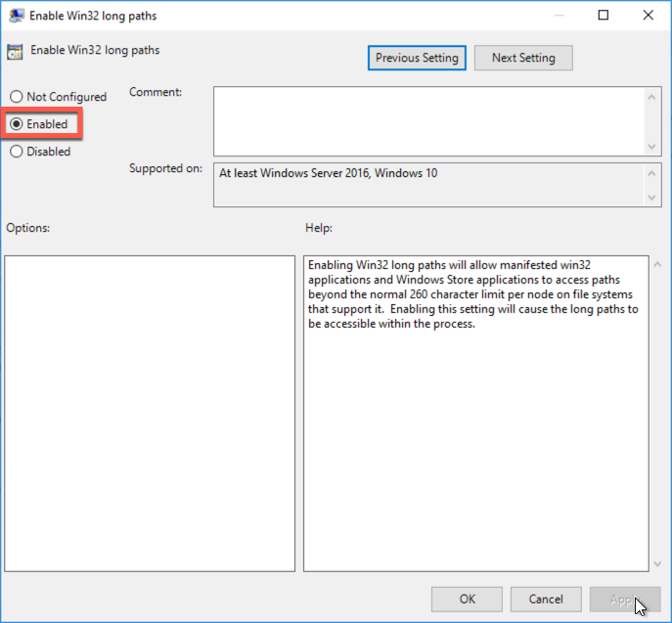Viewport: 672px width, 623px height.
Task: Click Supported on scroll down arrow
Action: (x=651, y=198)
